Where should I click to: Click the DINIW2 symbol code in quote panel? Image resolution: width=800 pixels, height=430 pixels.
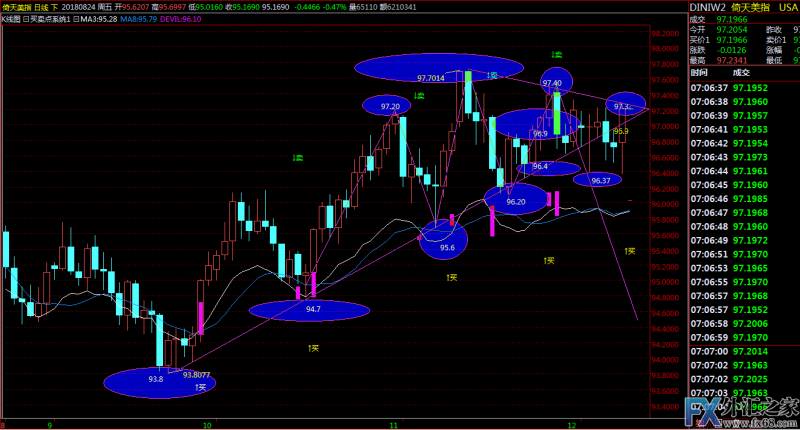pyautogui.click(x=709, y=6)
